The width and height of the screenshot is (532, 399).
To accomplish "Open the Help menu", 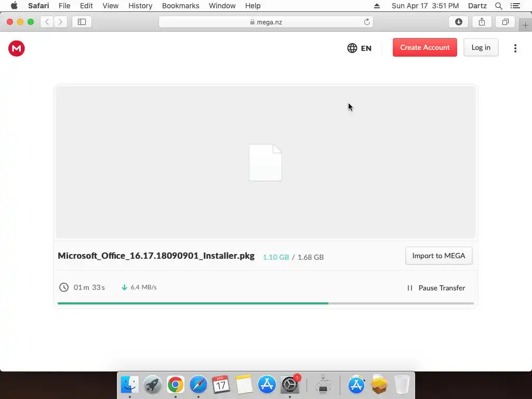I will 253,6.
